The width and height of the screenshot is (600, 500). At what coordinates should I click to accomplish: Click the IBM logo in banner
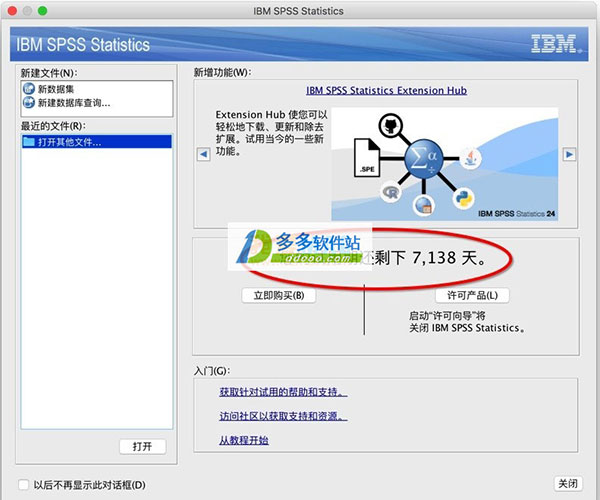tap(554, 44)
